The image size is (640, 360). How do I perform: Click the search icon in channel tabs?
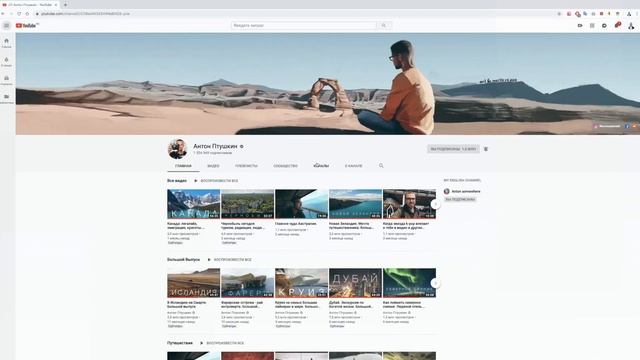[381, 166]
